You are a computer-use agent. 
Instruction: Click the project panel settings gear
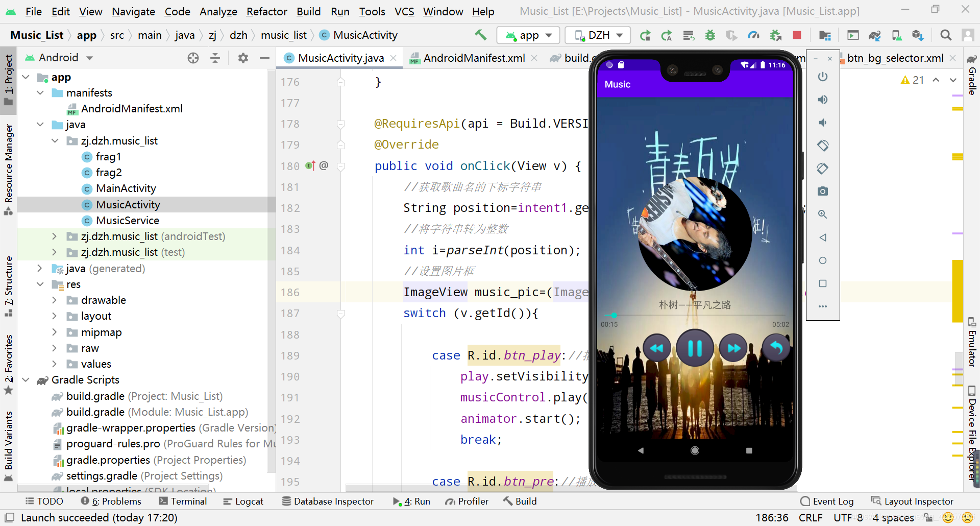pyautogui.click(x=243, y=58)
